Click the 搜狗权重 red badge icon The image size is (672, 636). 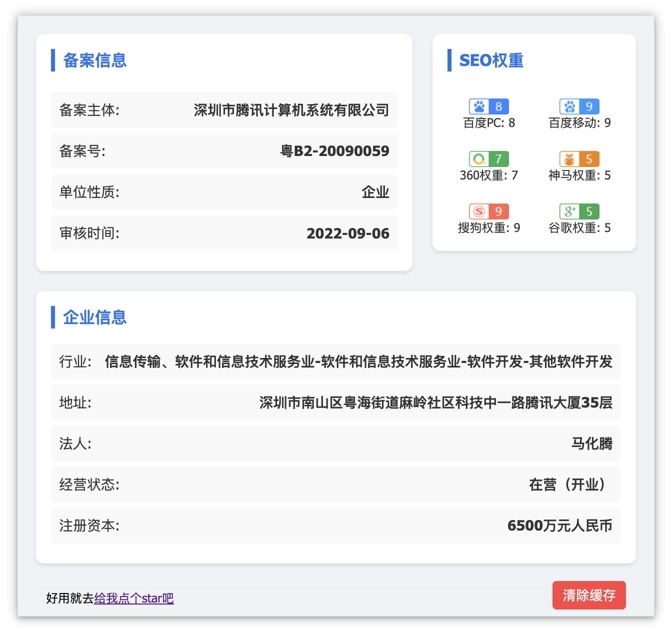tap(489, 211)
